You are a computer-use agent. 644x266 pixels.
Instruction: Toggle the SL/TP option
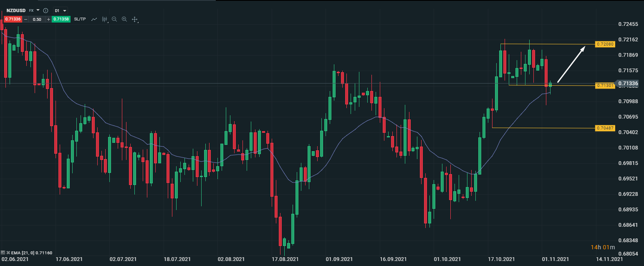click(80, 19)
